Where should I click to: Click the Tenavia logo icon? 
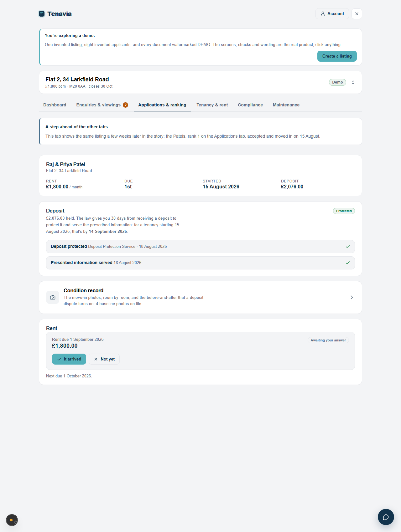coord(42,14)
